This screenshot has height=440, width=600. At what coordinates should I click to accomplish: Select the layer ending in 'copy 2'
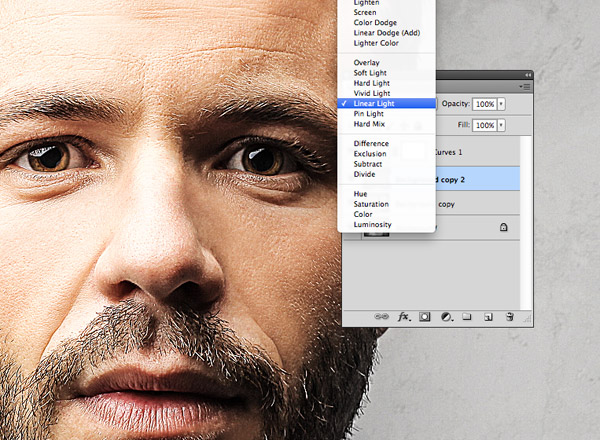[478, 179]
